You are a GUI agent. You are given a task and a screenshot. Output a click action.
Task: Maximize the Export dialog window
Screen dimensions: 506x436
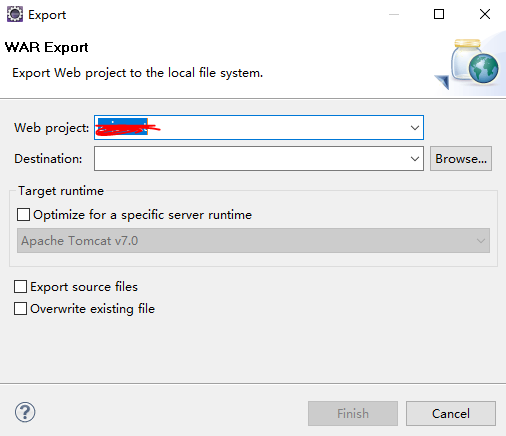(439, 14)
